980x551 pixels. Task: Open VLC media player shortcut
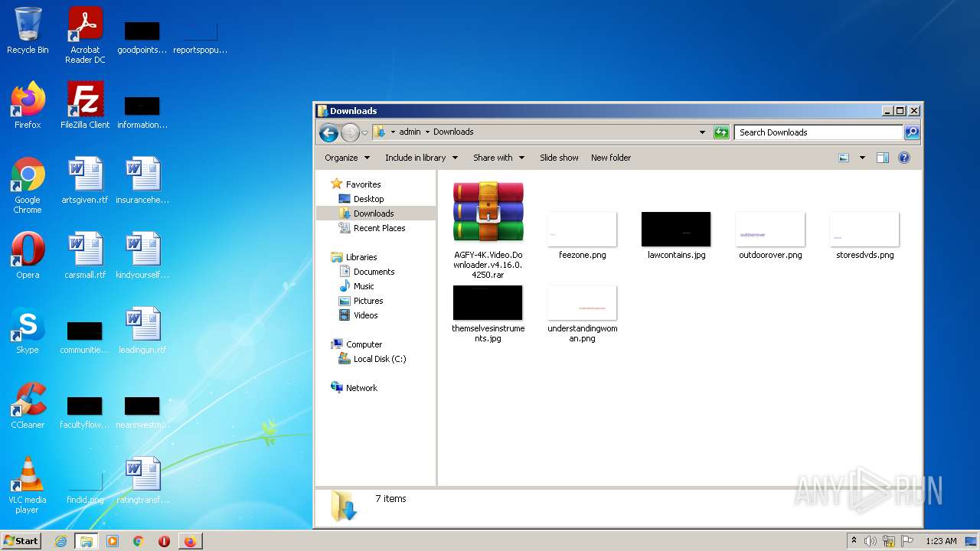28,485
